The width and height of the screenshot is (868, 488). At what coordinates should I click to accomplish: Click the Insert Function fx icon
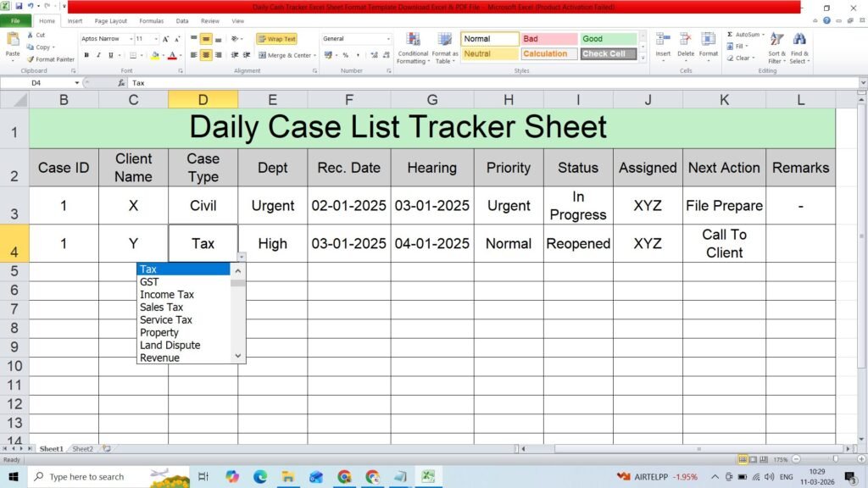(121, 83)
